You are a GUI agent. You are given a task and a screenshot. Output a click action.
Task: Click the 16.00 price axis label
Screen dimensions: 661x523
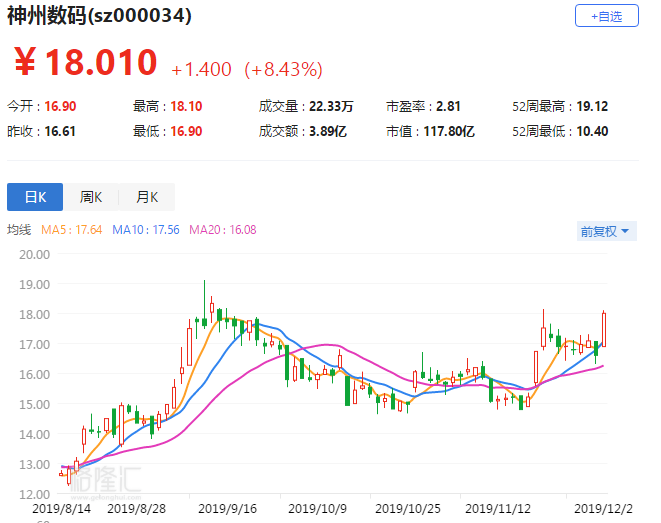35,374
